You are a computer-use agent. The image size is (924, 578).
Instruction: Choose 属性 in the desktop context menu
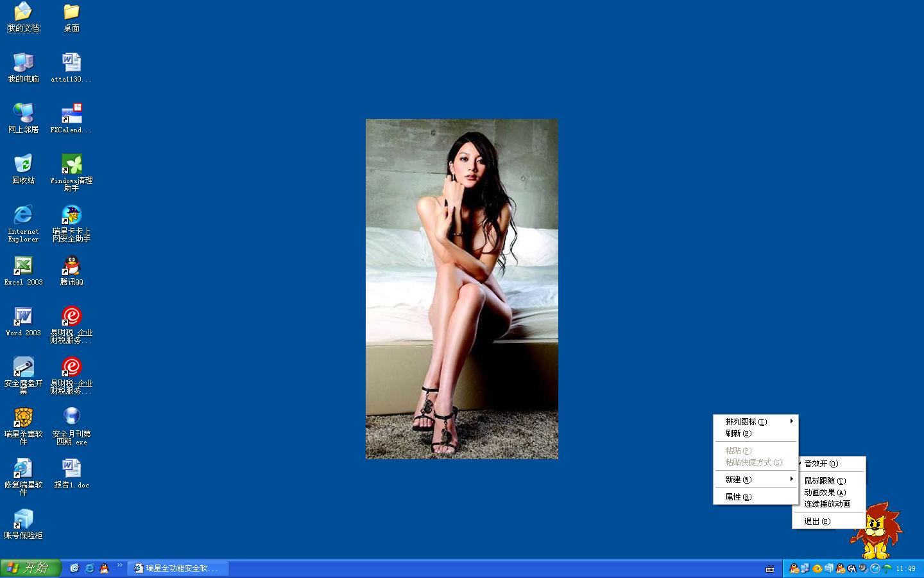coord(756,497)
